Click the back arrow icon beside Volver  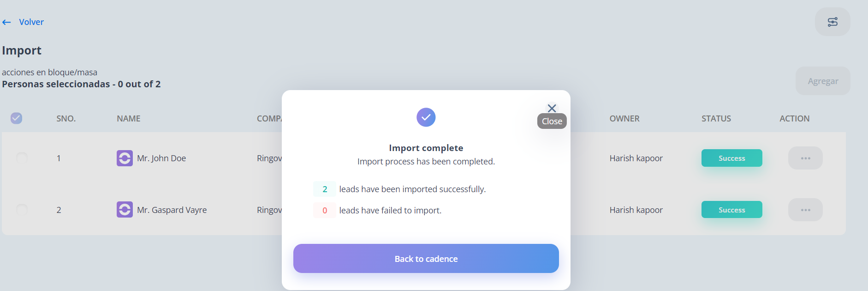[6, 22]
